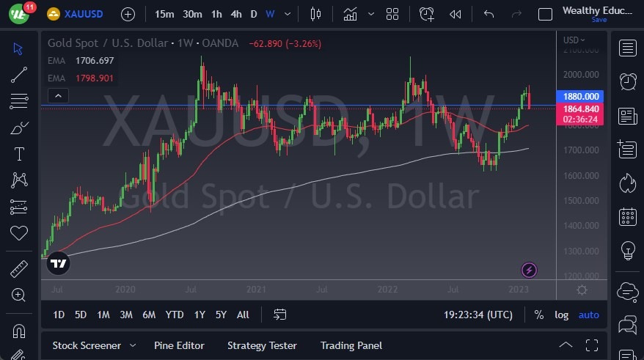Expand the time interval dropdown chevron

pyautogui.click(x=287, y=14)
